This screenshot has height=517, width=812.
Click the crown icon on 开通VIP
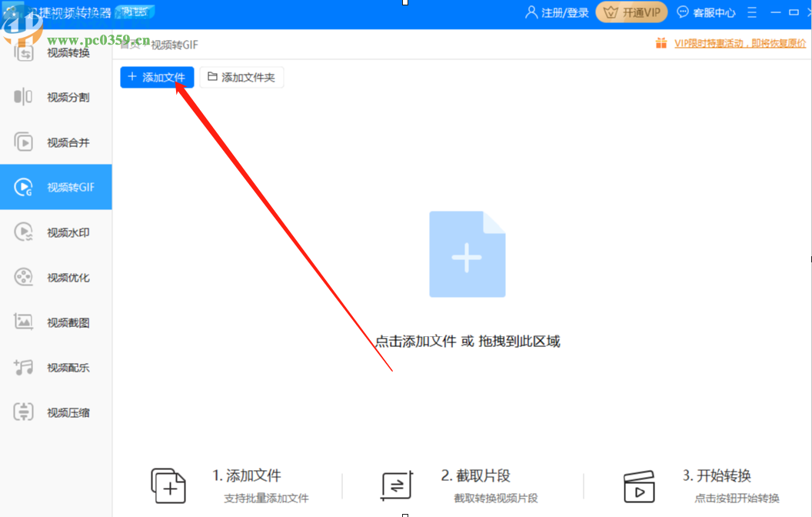coord(611,12)
